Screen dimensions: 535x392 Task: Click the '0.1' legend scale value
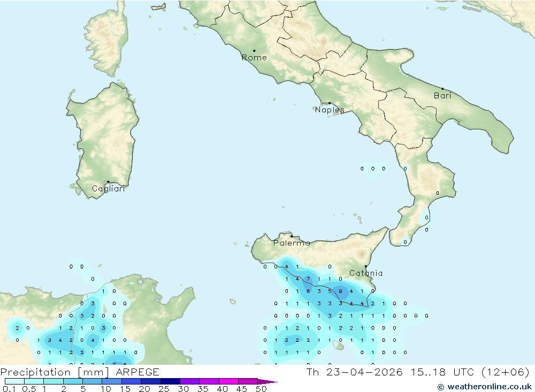pyautogui.click(x=9, y=389)
